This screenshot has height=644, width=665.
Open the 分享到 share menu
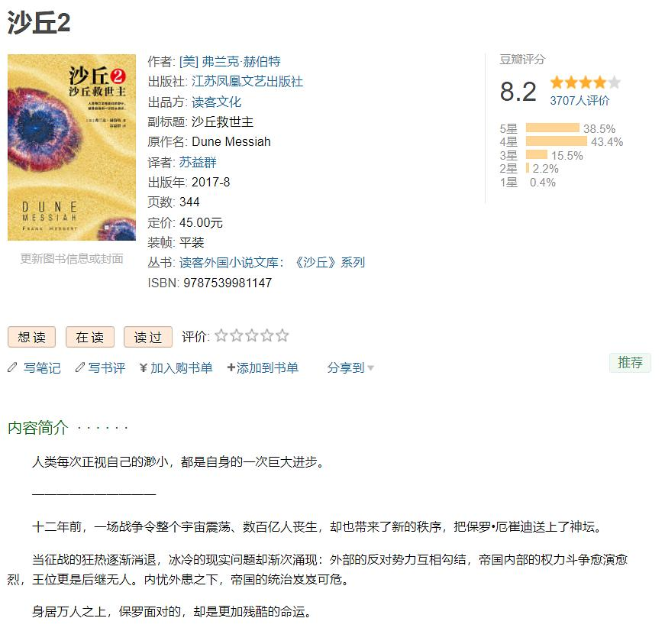[346, 367]
